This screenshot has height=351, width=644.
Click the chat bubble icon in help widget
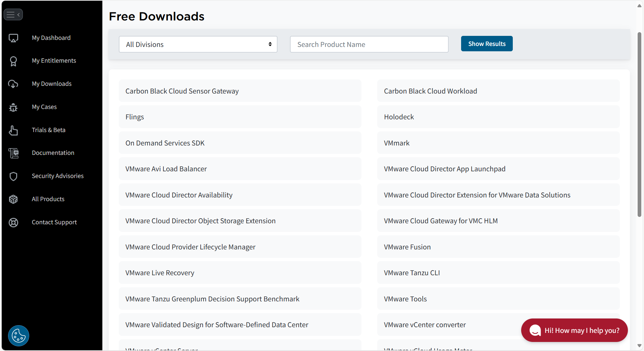535,330
